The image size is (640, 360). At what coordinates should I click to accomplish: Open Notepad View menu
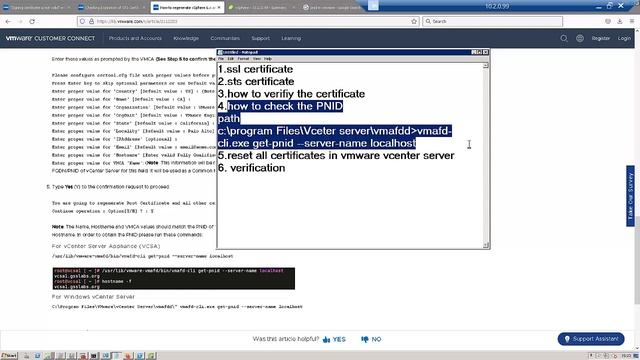[x=256, y=59]
